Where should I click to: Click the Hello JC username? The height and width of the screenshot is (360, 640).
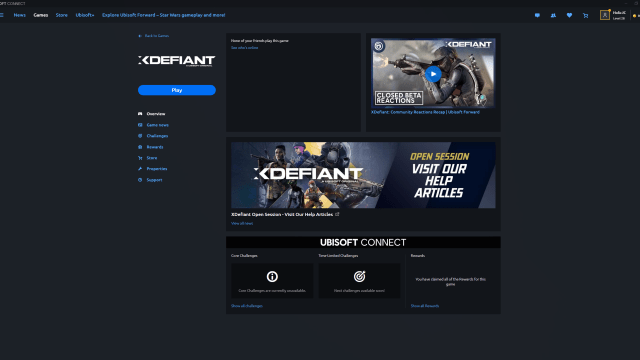[x=619, y=13]
